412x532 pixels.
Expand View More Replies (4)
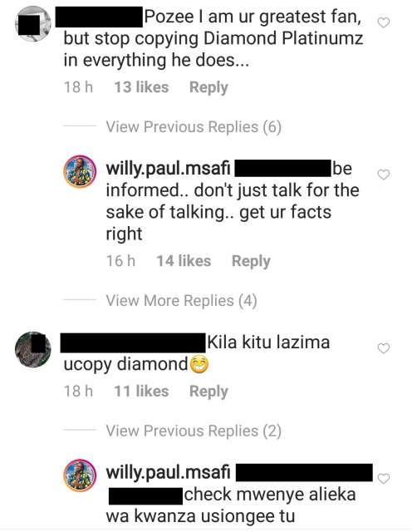tap(181, 301)
